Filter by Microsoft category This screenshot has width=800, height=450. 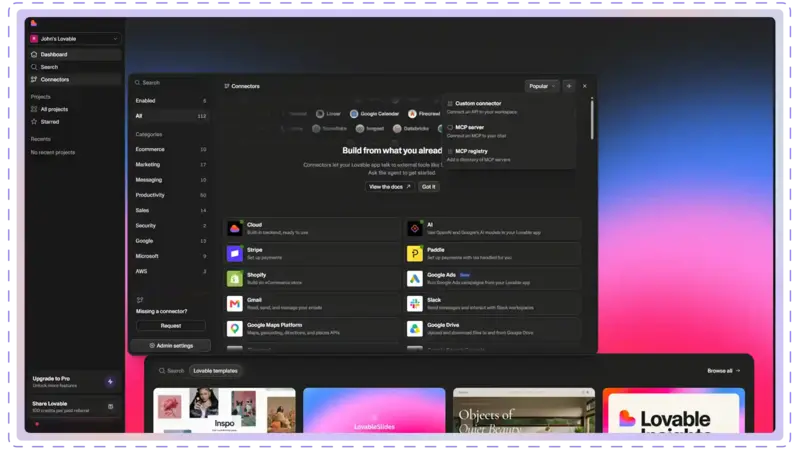point(170,256)
